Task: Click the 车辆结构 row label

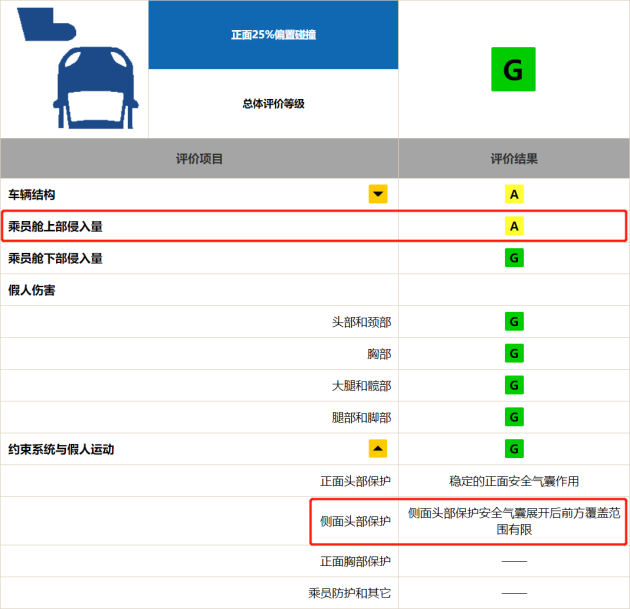Action: click(x=32, y=194)
